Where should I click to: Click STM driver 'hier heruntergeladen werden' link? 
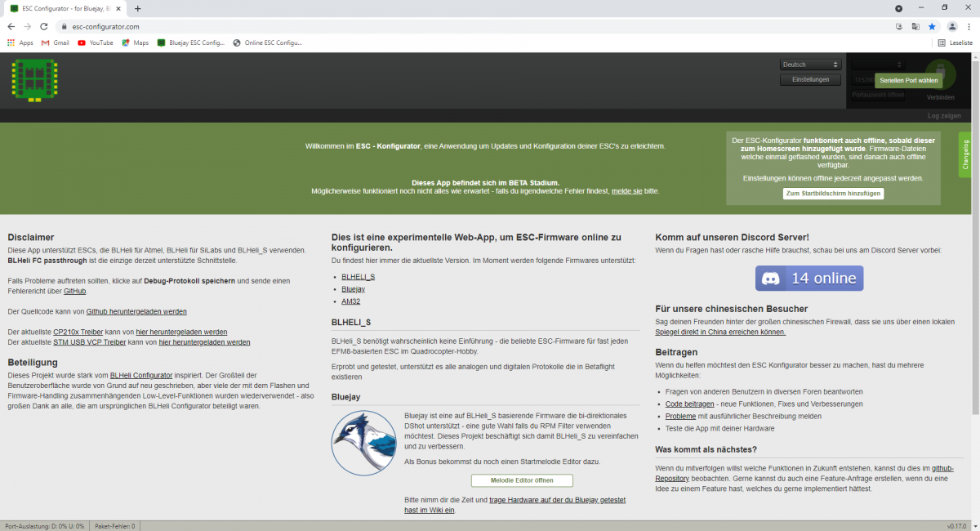pos(204,342)
